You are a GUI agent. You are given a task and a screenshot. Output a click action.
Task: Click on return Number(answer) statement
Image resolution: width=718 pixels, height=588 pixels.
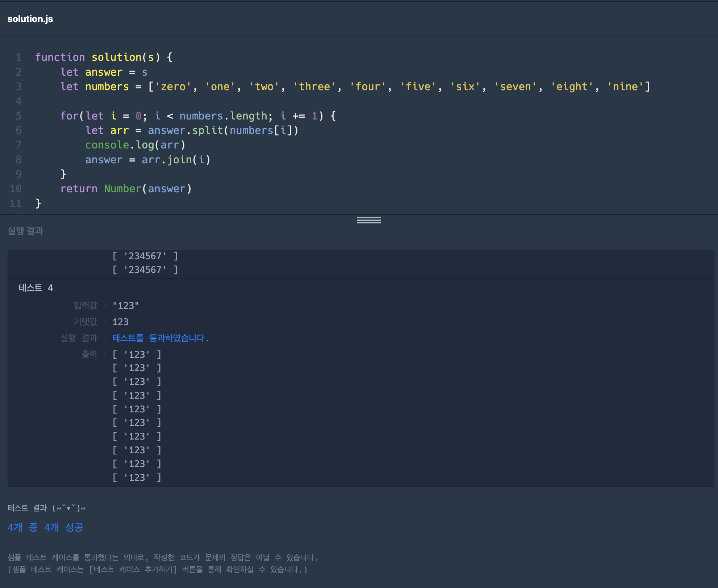[x=126, y=189]
